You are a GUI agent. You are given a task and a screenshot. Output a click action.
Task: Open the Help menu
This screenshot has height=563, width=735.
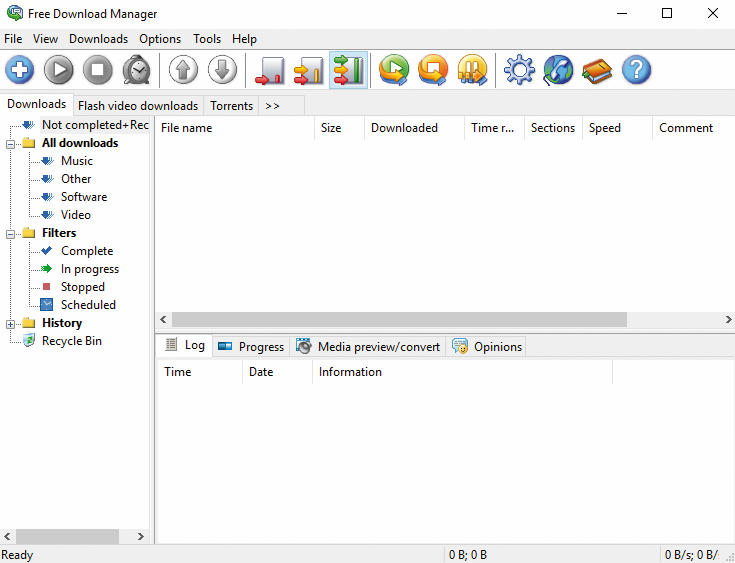(244, 39)
